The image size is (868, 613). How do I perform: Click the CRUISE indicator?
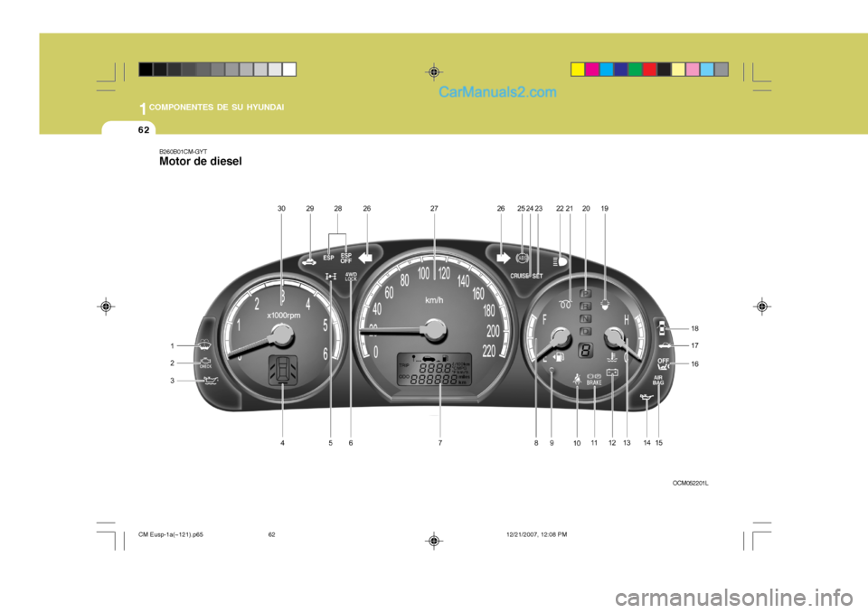point(519,276)
